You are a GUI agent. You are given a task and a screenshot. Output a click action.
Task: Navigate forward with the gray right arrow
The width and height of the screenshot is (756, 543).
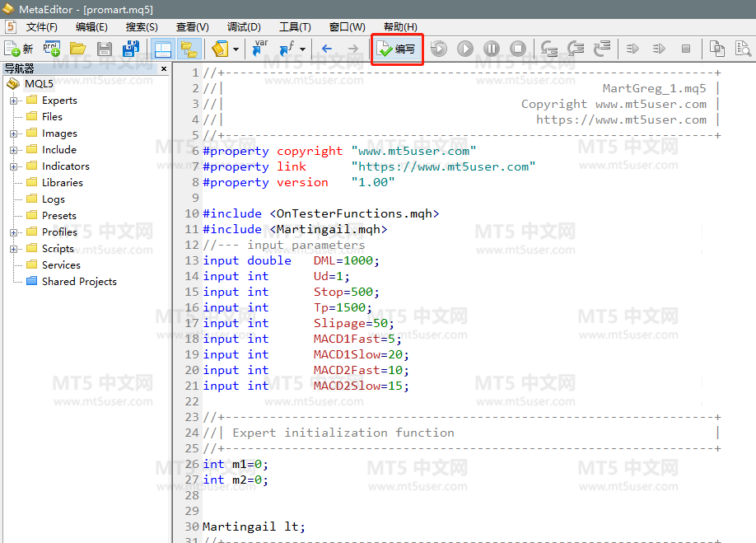353,49
